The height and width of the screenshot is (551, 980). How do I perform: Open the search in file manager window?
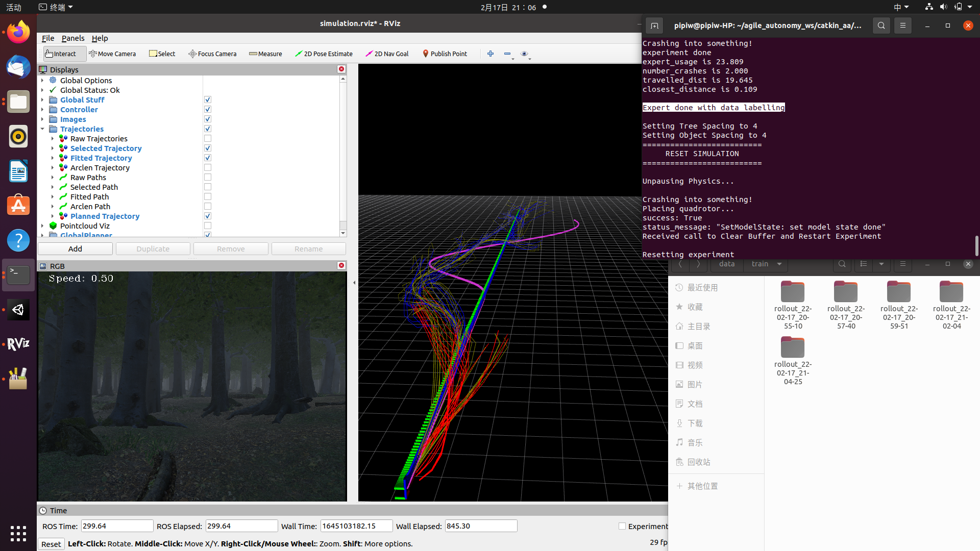tap(841, 264)
